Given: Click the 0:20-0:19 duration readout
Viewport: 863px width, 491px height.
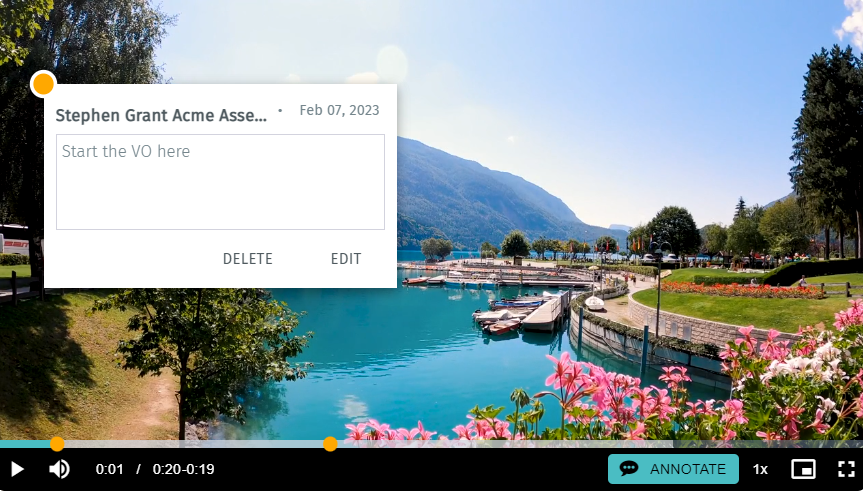Looking at the screenshot, I should (x=183, y=470).
